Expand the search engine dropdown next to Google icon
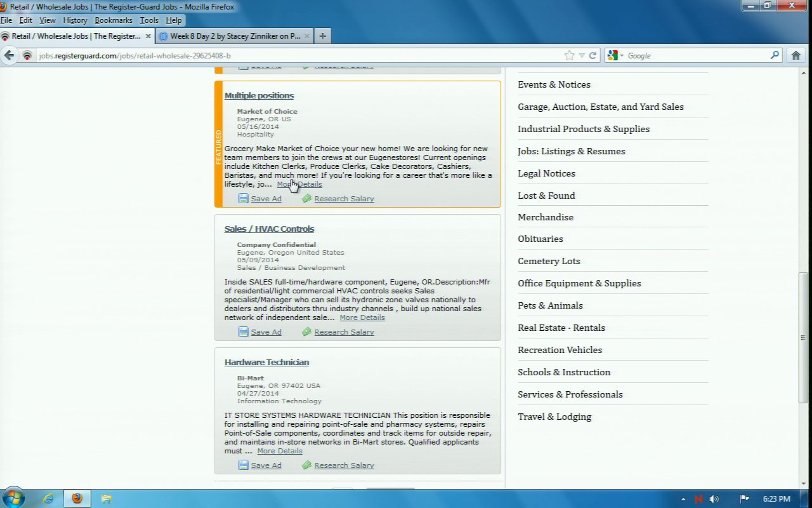812x508 pixels. pos(622,56)
